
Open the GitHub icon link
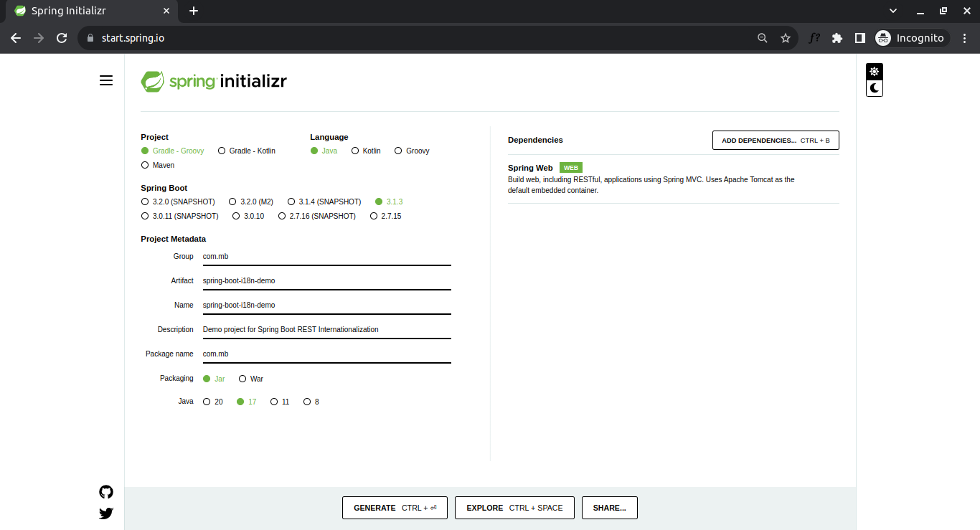click(106, 492)
